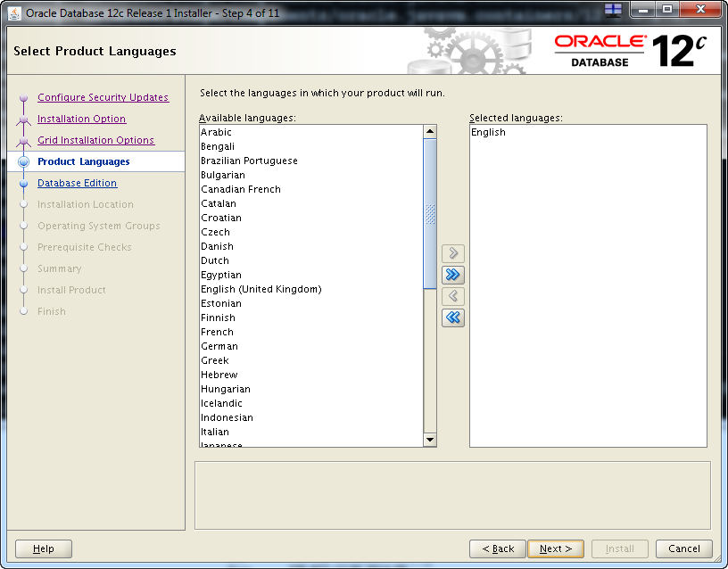Image resolution: width=728 pixels, height=569 pixels.
Task: Select Bengali in Available languages
Action: coord(311,146)
